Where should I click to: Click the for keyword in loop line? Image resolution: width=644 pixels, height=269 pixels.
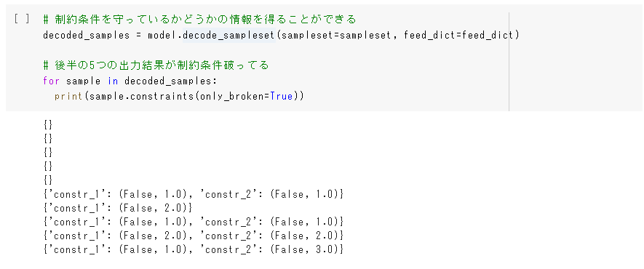[x=52, y=81]
